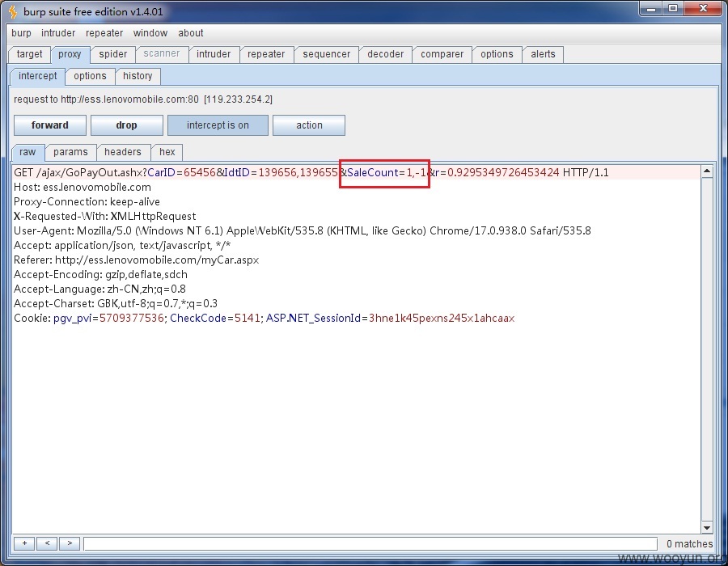This screenshot has height=566, width=728.
Task: Click the GET request line text
Action: 311,172
